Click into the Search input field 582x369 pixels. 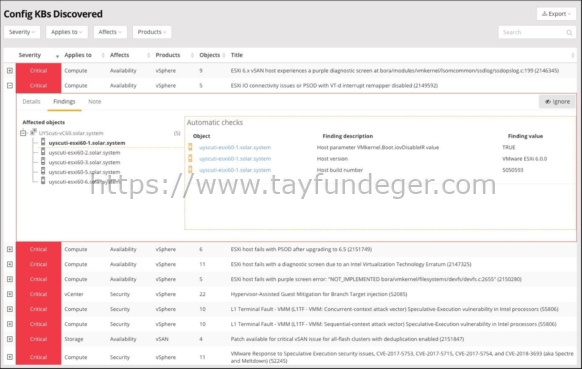532,32
